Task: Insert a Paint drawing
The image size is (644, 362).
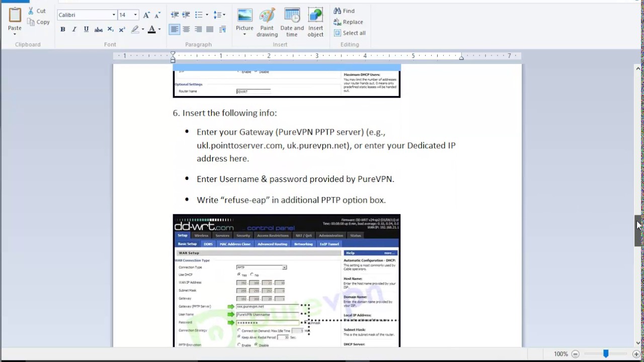Action: 267,23
